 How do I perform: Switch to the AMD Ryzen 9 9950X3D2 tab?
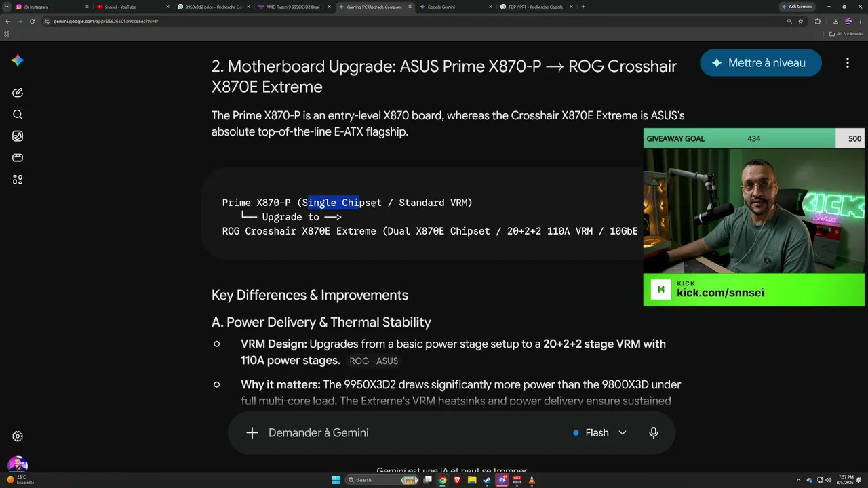pos(294,7)
